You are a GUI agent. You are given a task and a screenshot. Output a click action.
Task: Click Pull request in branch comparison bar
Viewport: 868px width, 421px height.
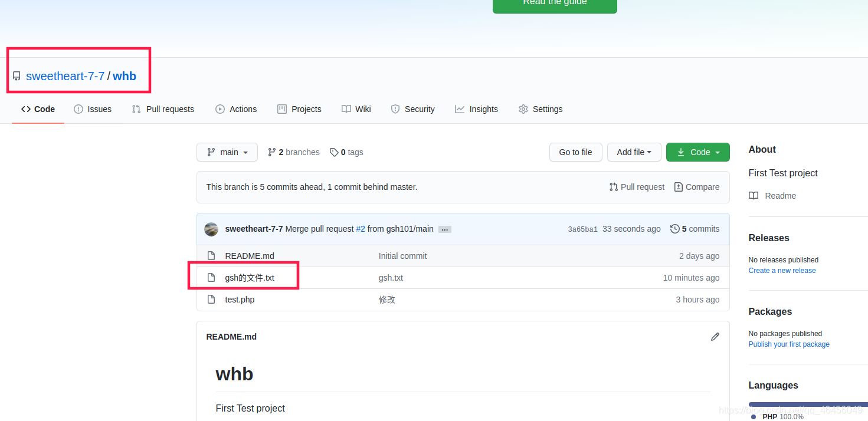point(637,187)
